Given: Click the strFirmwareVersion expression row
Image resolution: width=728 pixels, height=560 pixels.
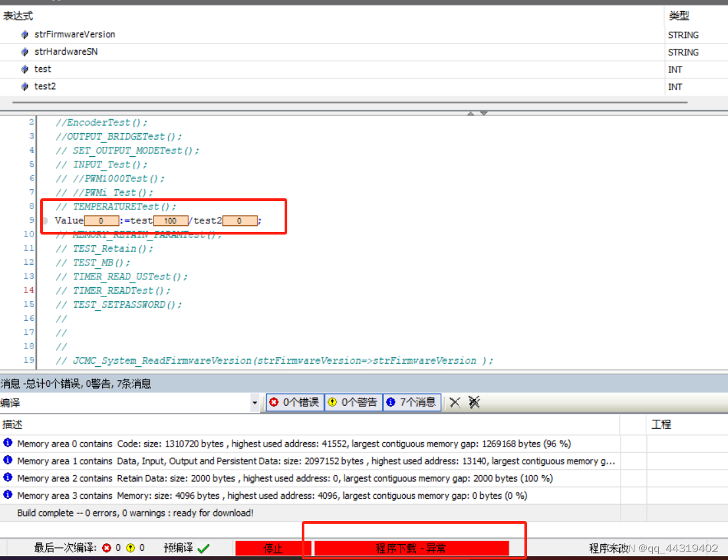Looking at the screenshot, I should 332,35.
